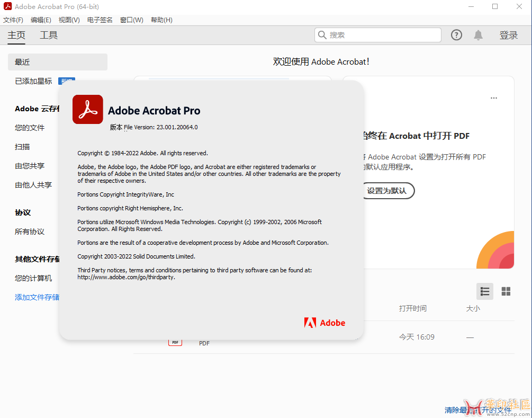Select 最近 in the sidebar
Viewport: 532px width, 418px height.
(x=58, y=62)
